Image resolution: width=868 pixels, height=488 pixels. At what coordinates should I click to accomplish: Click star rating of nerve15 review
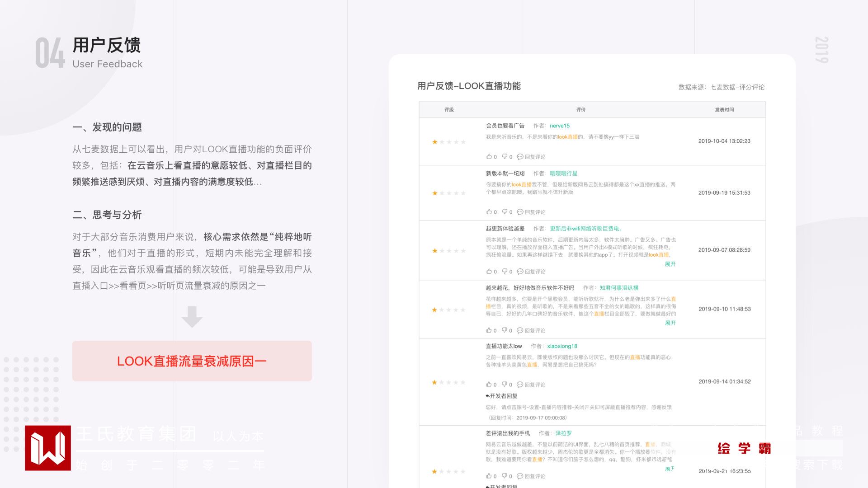point(448,142)
